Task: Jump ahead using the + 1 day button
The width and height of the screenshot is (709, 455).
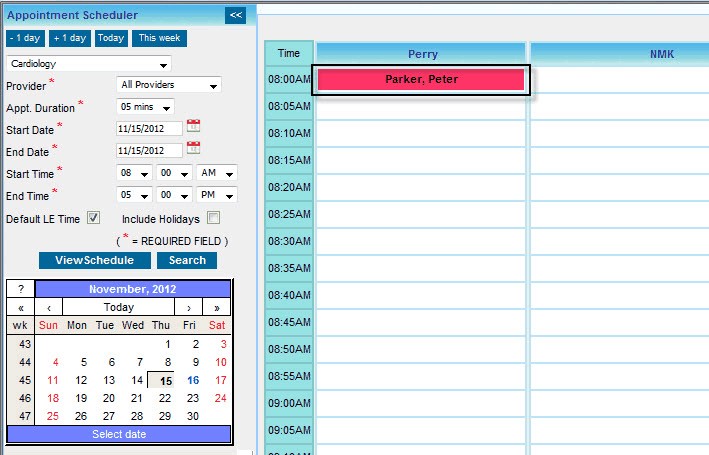Action: tap(69, 38)
